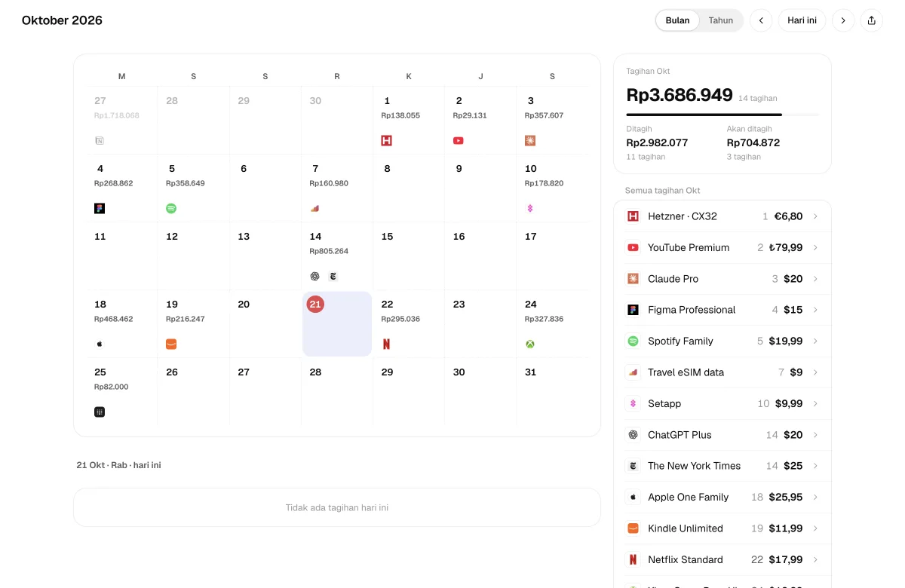Click Travel eSIM icon on October 7

pyautogui.click(x=315, y=208)
